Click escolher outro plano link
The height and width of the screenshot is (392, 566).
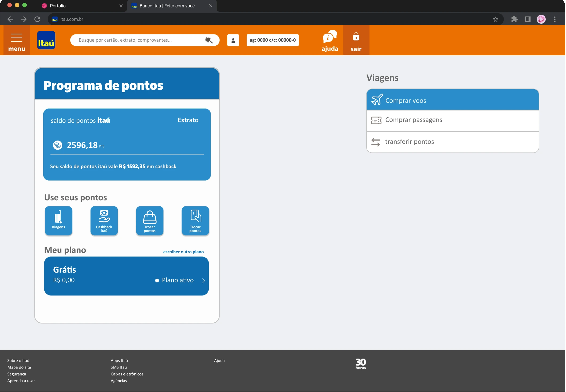(183, 252)
